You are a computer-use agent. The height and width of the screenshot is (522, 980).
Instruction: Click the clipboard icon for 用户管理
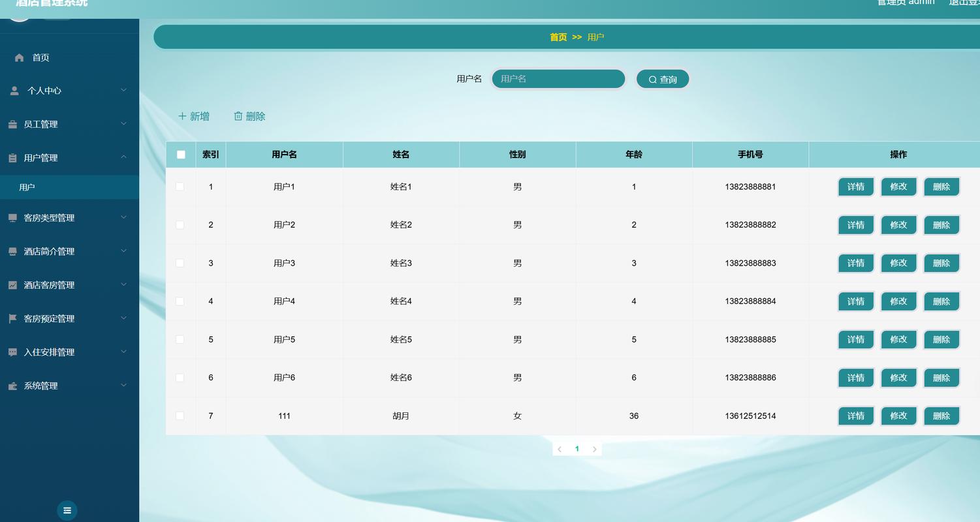12,158
